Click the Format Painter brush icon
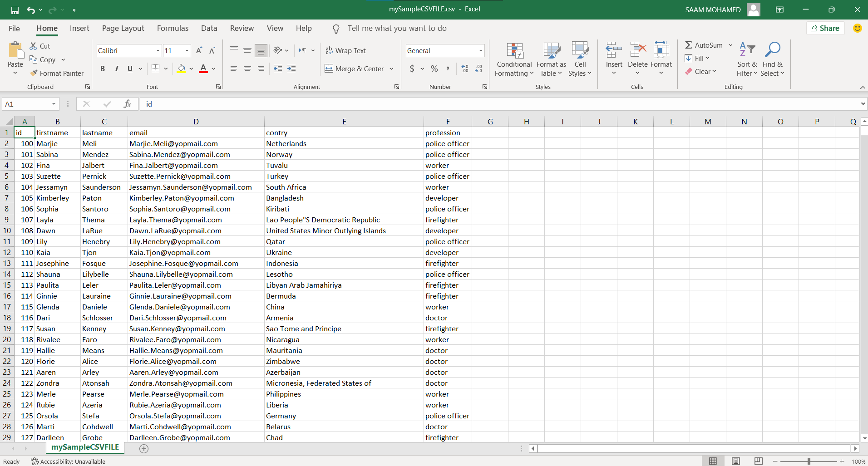Image resolution: width=868 pixels, height=466 pixels. (x=34, y=73)
